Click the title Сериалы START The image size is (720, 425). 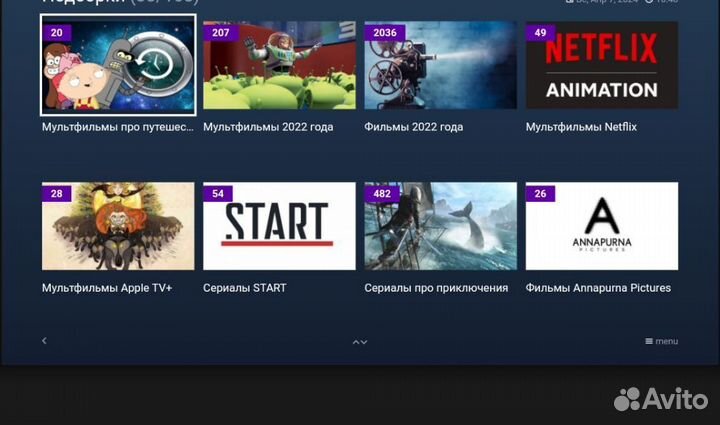pyautogui.click(x=245, y=288)
